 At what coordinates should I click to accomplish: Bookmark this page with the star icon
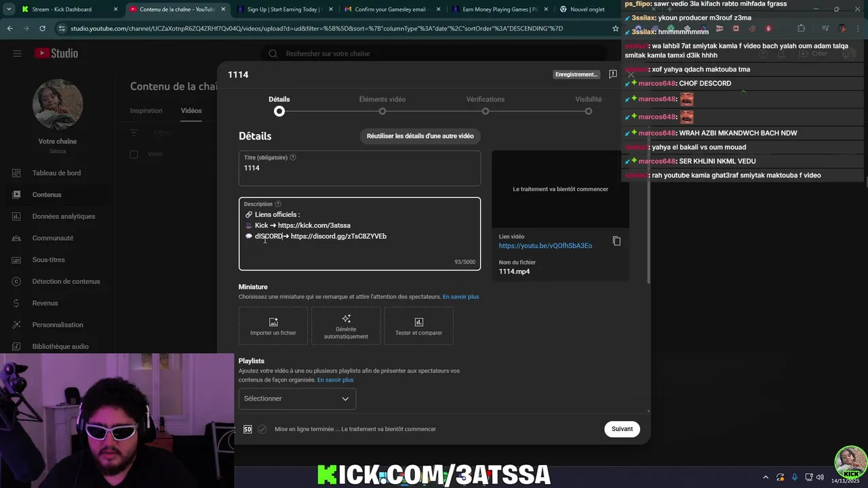pos(616,28)
